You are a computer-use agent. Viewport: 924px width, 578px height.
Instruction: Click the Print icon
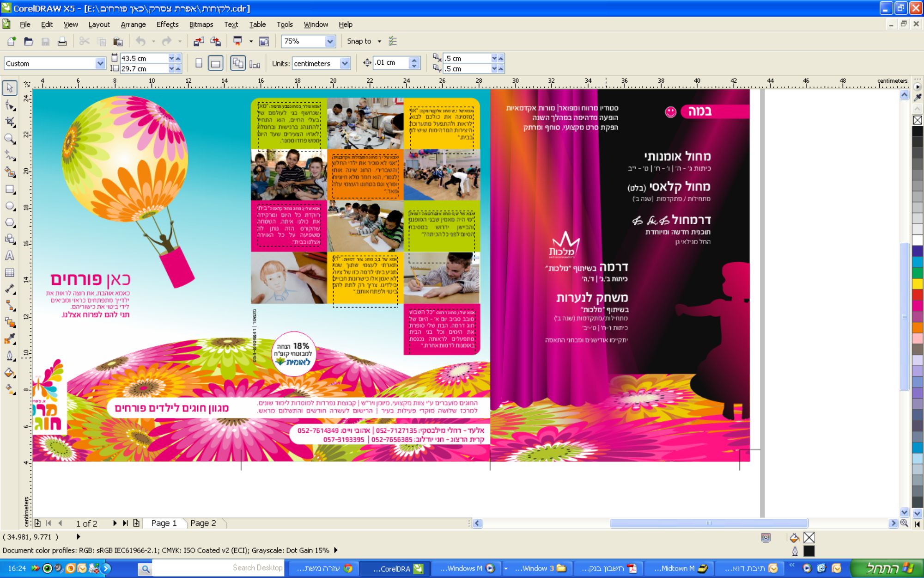pos(62,42)
